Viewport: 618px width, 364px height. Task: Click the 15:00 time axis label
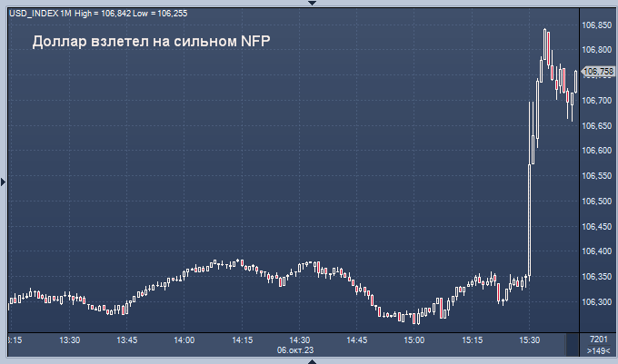coord(414,339)
